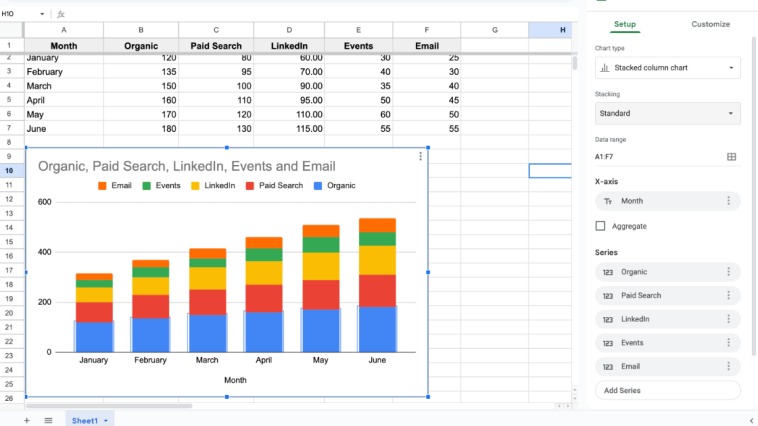Screen dimensions: 758x426
Task: Select the column H header
Action: tap(562, 31)
